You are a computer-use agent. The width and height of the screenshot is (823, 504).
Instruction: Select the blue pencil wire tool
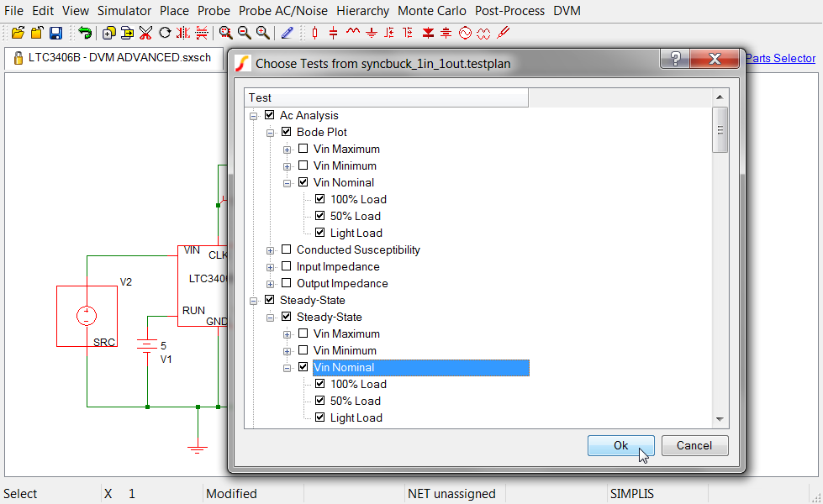click(x=288, y=33)
